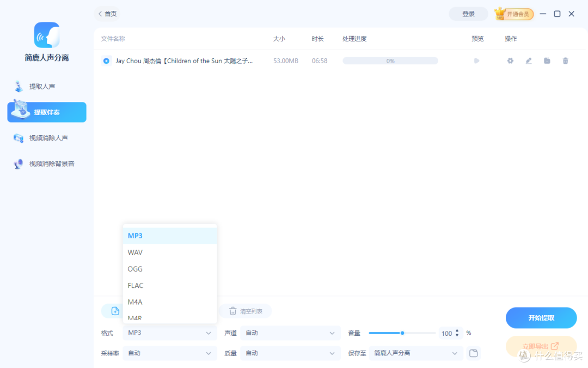The height and width of the screenshot is (368, 588).
Task: Select the 提取伴奏 sidebar item
Action: [x=47, y=112]
